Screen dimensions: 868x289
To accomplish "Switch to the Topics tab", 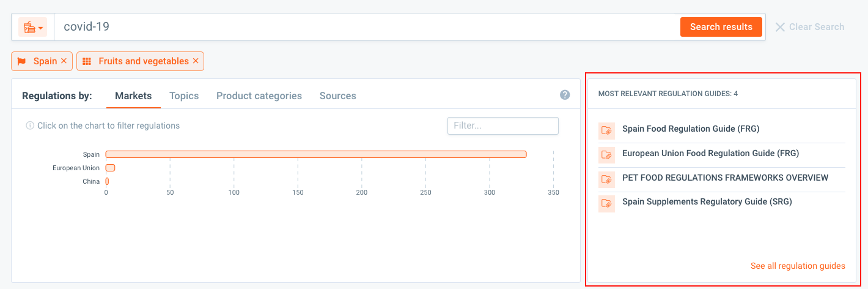I will coord(184,96).
